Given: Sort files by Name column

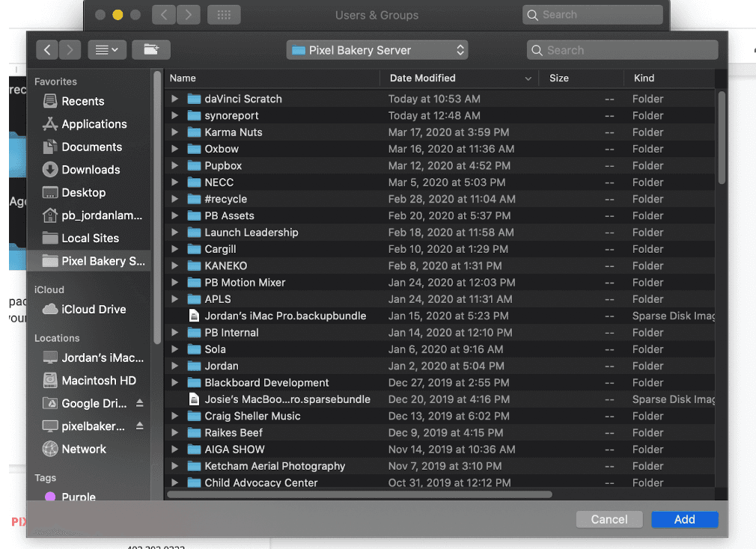Looking at the screenshot, I should tap(272, 78).
